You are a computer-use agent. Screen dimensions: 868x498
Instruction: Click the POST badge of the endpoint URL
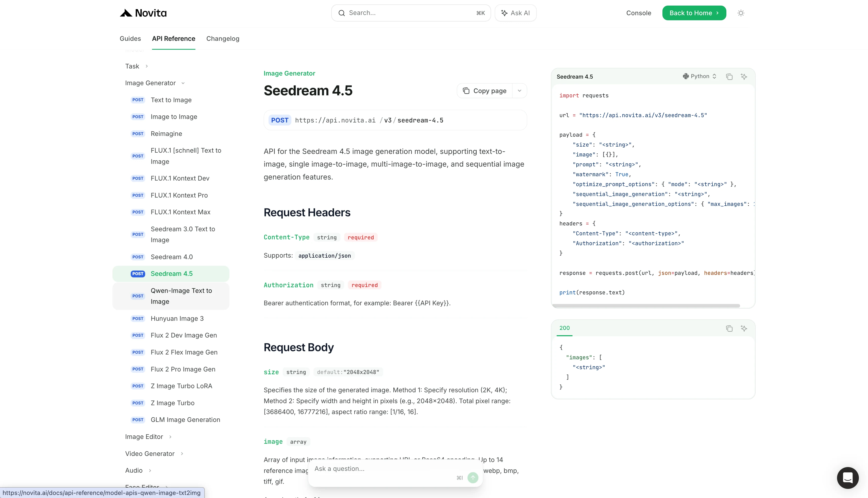[280, 120]
